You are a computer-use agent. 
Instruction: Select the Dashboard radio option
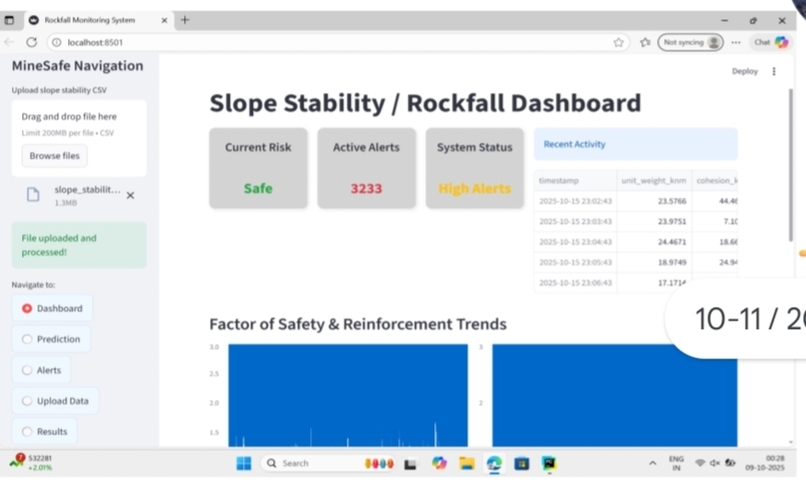point(52,309)
